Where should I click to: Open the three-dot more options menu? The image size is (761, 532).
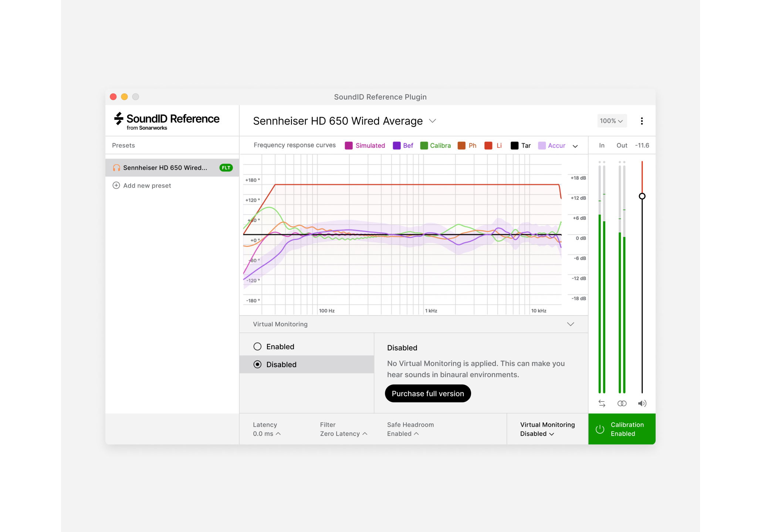[642, 121]
